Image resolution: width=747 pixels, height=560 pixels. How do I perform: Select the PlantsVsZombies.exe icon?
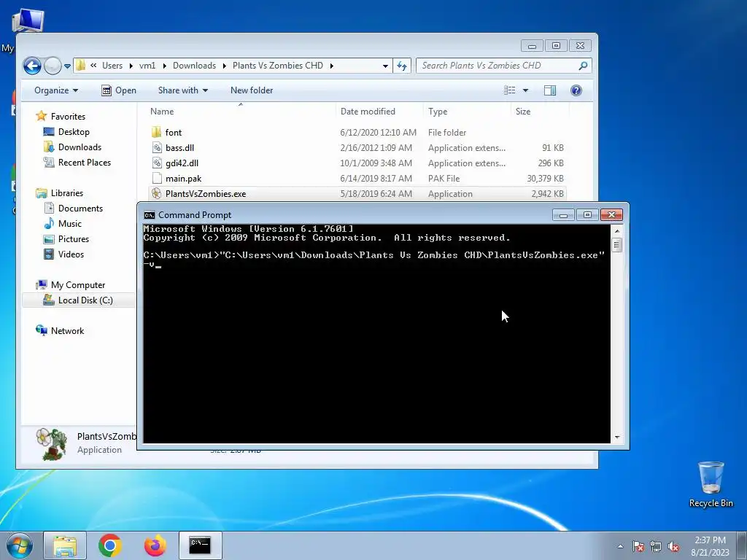pyautogui.click(x=156, y=193)
